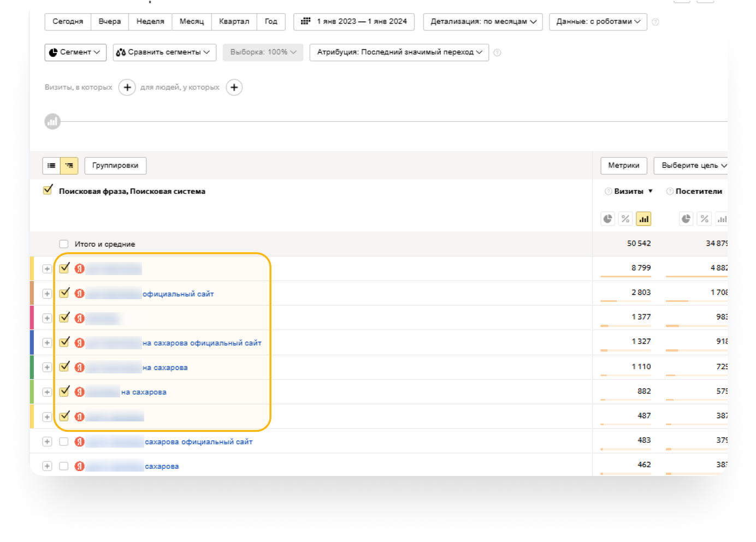Screen dimensions: 756x542
Task: Click Yandex icon in 487 row
Action: (80, 416)
